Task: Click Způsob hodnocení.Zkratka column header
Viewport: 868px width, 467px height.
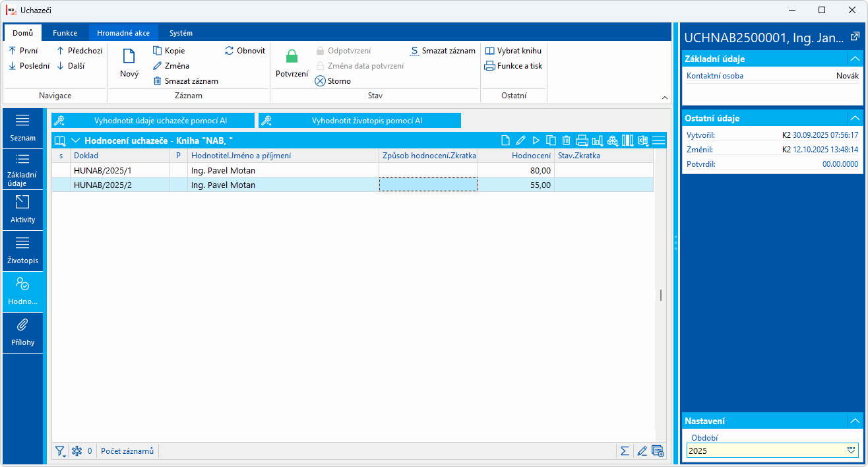Action: point(428,156)
